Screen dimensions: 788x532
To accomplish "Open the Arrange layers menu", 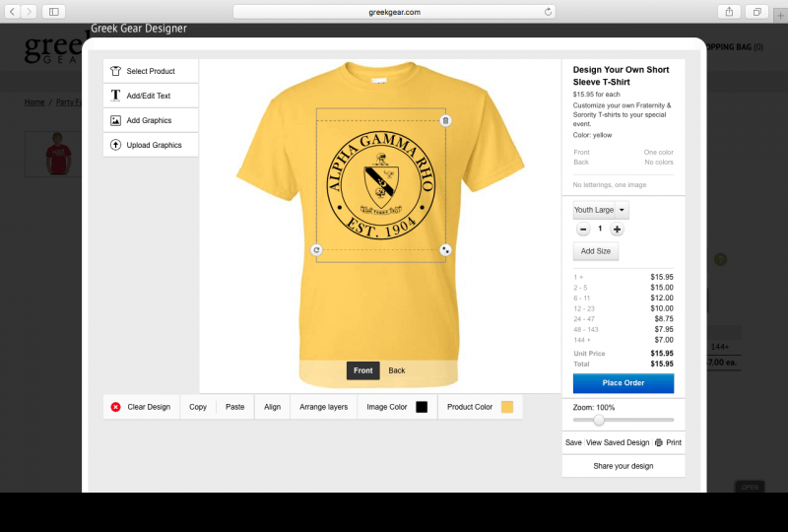I will [x=323, y=407].
